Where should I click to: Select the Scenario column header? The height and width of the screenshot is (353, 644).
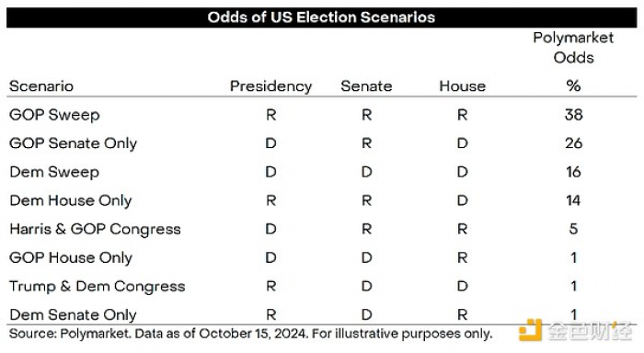click(x=41, y=86)
